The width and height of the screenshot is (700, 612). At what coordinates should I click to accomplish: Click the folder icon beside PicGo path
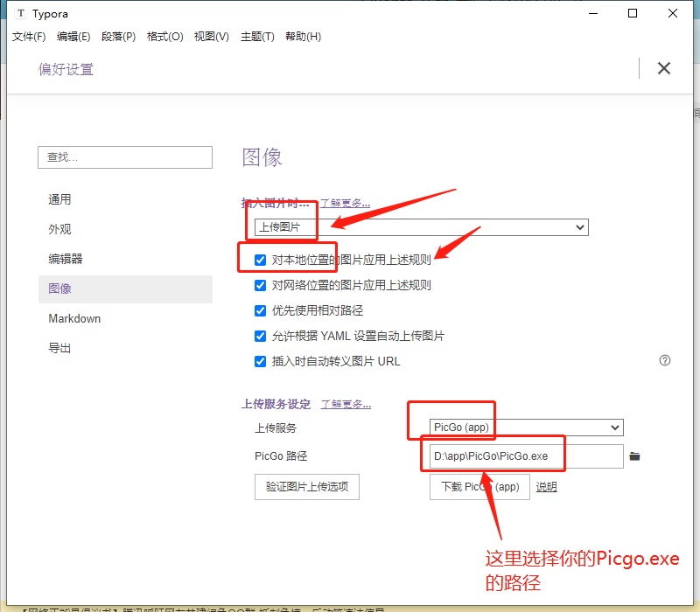click(634, 456)
